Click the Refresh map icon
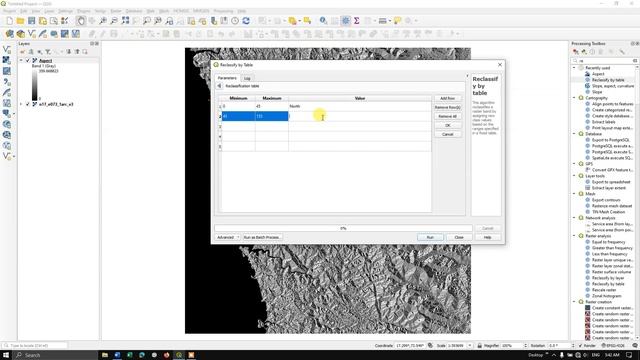Viewport: 640px width, 360px height. (x=246, y=21)
